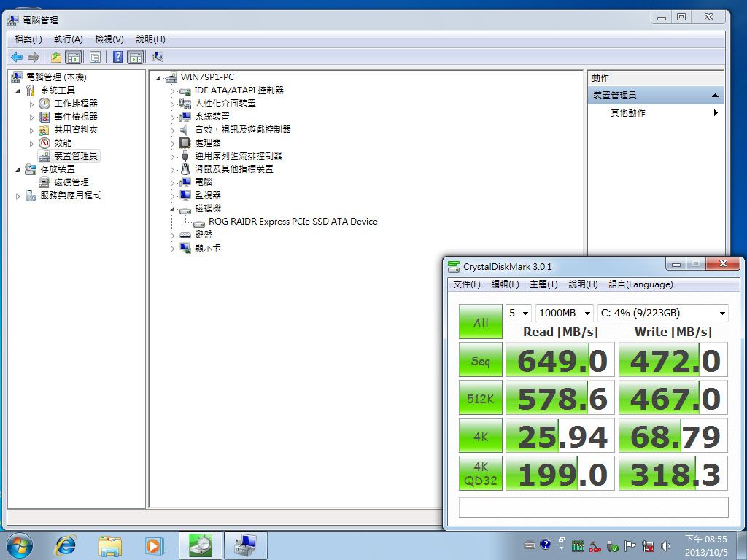Open the 語言(Language) menu in CrystalDiskMark
The width and height of the screenshot is (747, 560).
[x=640, y=284]
